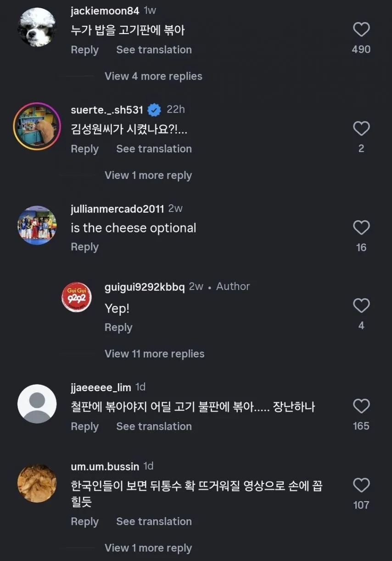The image size is (392, 561).
Task: Reply to jackiemoon84's comment
Action: point(84,50)
